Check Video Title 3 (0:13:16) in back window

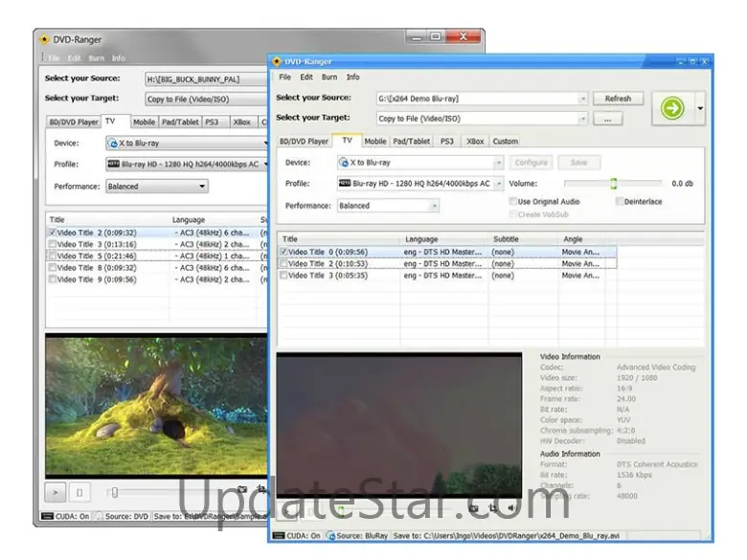point(53,244)
